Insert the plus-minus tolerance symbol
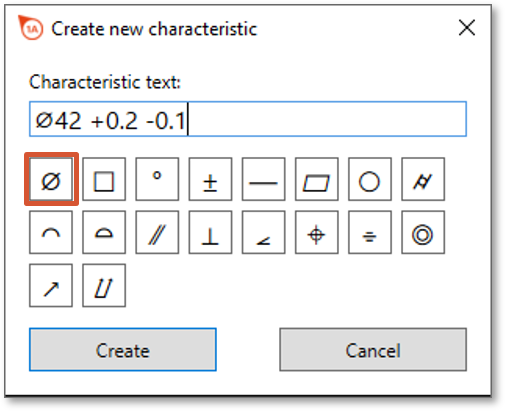The width and height of the screenshot is (505, 411). 210,179
